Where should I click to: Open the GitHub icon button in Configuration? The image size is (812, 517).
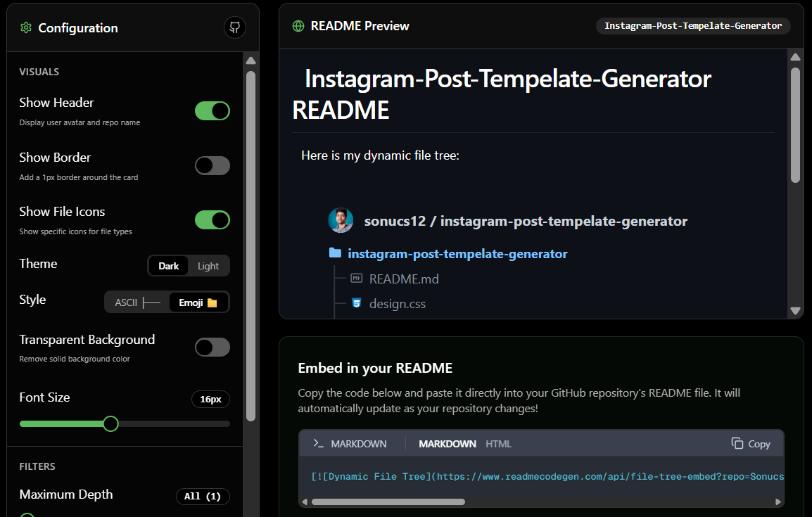pos(234,27)
